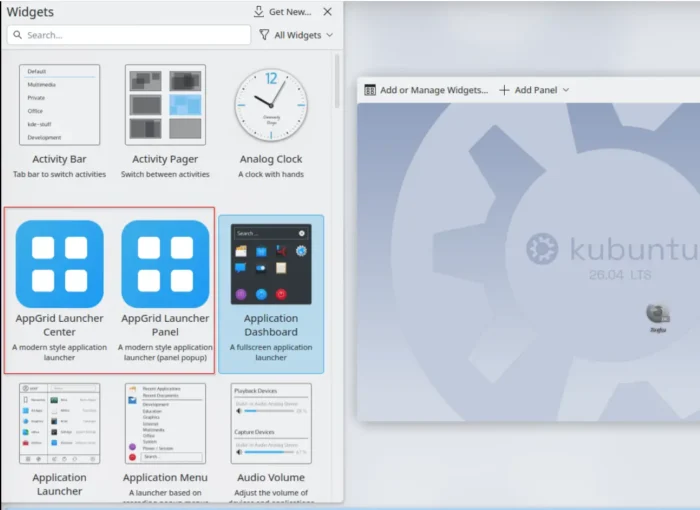700x510 pixels.
Task: Click the Application Menu title text
Action: coord(165,477)
